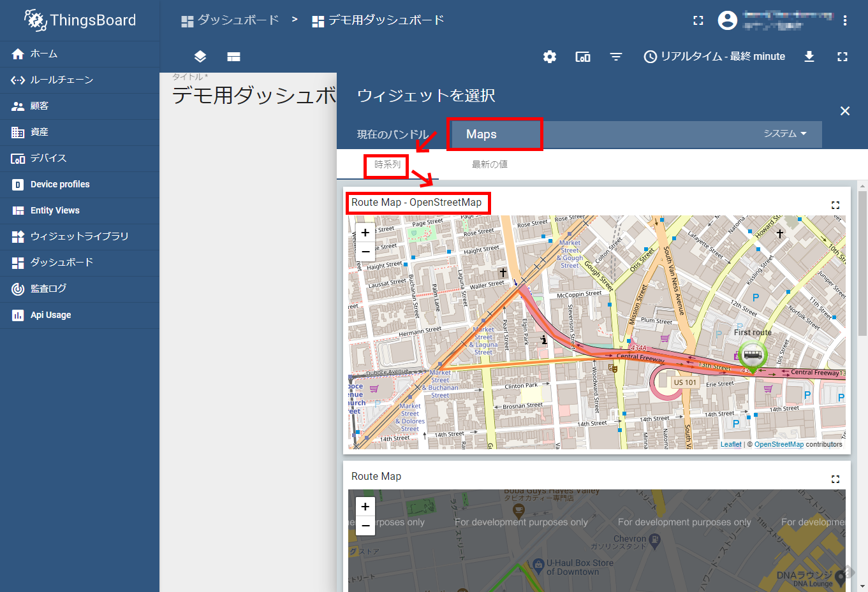Zoom out on the Route Map preview
The height and width of the screenshot is (592, 868).
tap(365, 526)
